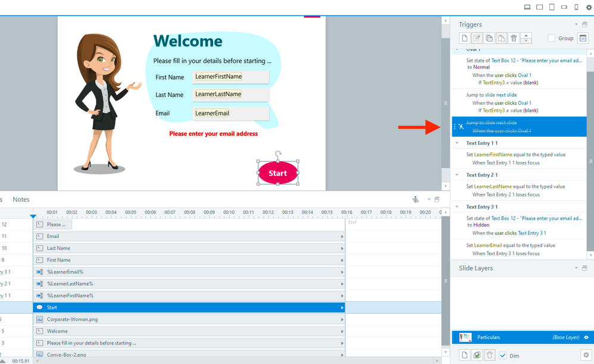594x364 pixels.
Task: Click the timeline playhead marker
Action: (x=33, y=216)
